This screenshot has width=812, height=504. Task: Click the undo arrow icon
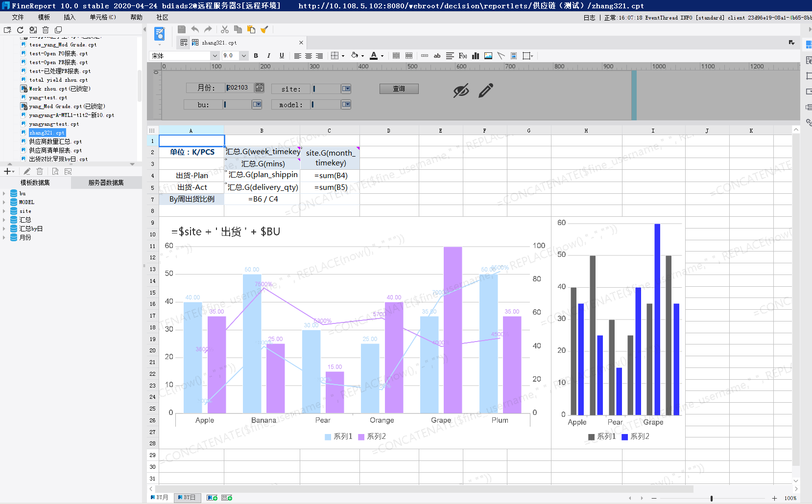[195, 29]
